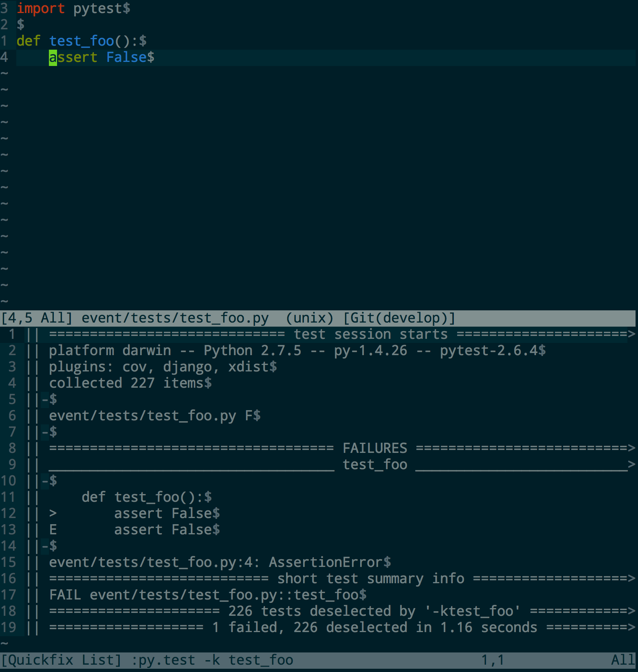Click the empty quickfix line numbered 14
Image resolution: width=638 pixels, height=672 pixels.
(x=318, y=546)
